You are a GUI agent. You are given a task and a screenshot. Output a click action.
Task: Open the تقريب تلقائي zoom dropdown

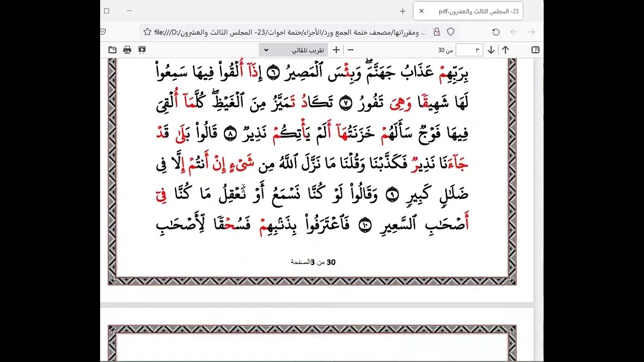293,50
